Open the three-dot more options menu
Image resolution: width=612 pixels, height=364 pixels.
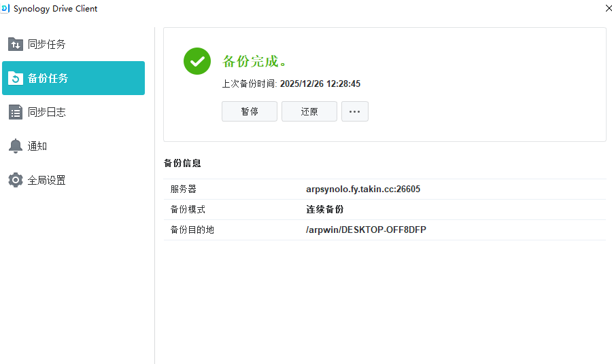click(x=354, y=111)
